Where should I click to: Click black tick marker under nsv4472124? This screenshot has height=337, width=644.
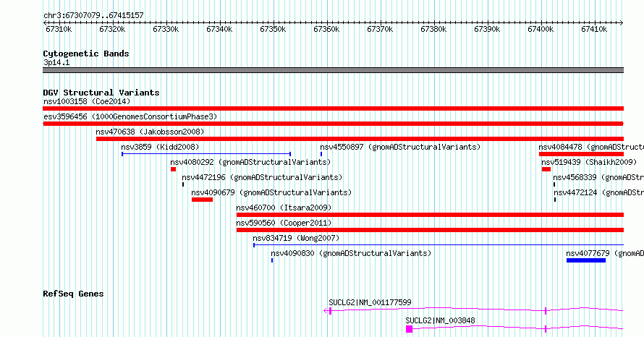tap(555, 200)
